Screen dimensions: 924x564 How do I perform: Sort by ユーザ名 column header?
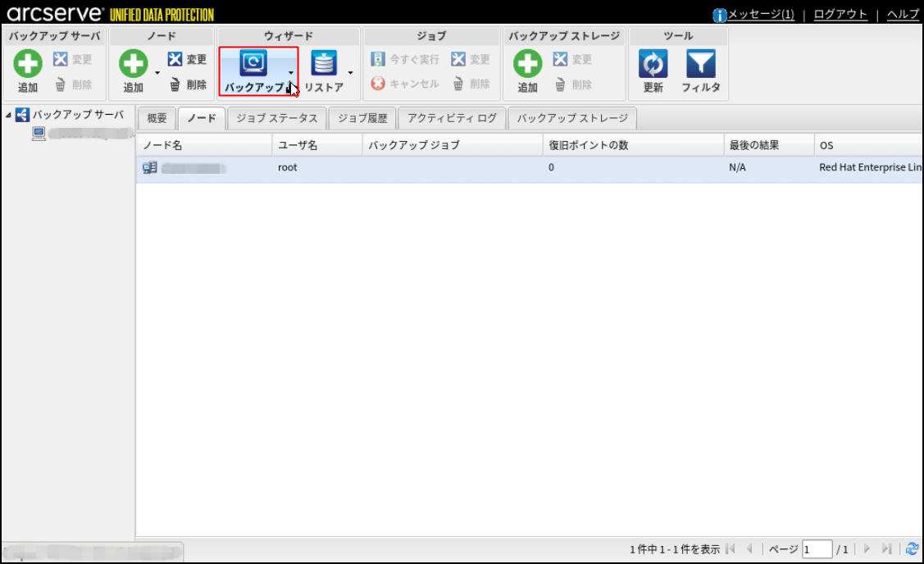click(317, 145)
